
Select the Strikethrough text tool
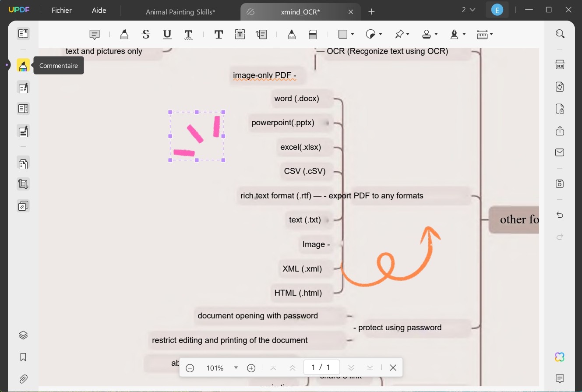coord(146,34)
